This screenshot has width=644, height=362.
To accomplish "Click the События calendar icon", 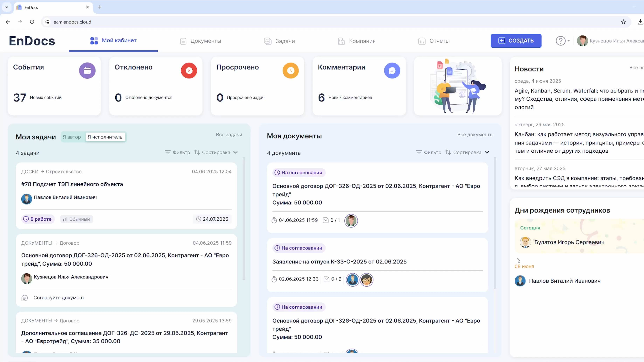I will [87, 71].
